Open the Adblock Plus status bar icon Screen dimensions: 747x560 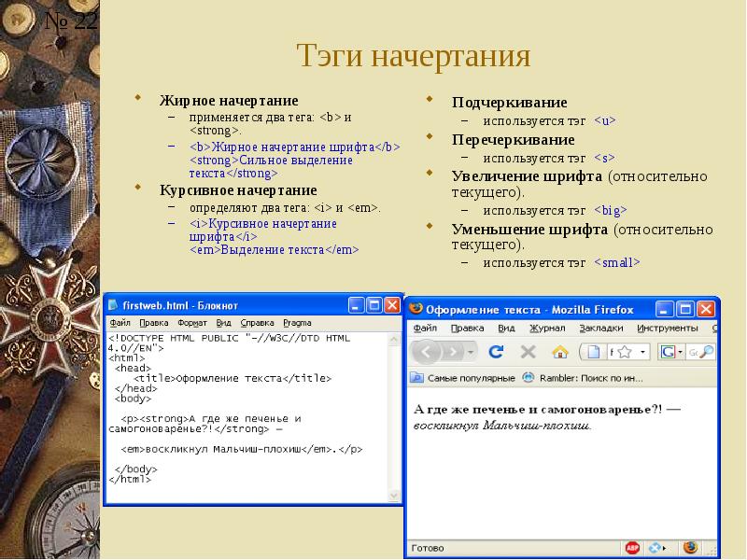coord(632,548)
